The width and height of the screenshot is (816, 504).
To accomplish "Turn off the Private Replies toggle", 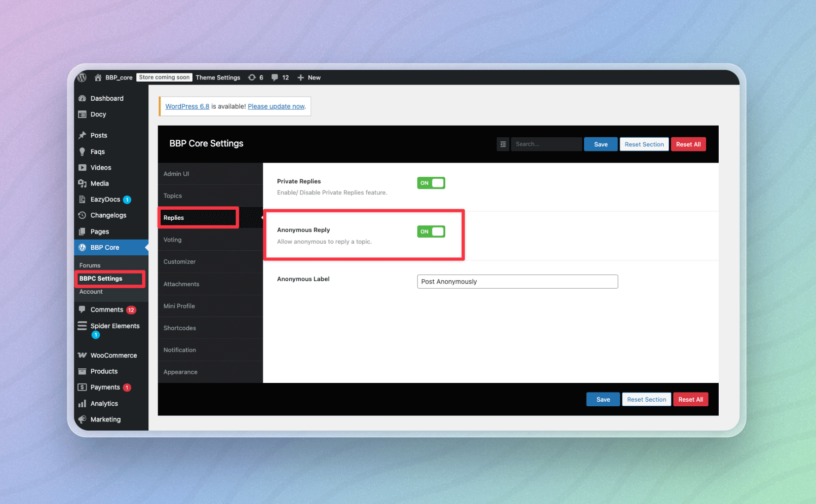I will (x=431, y=183).
